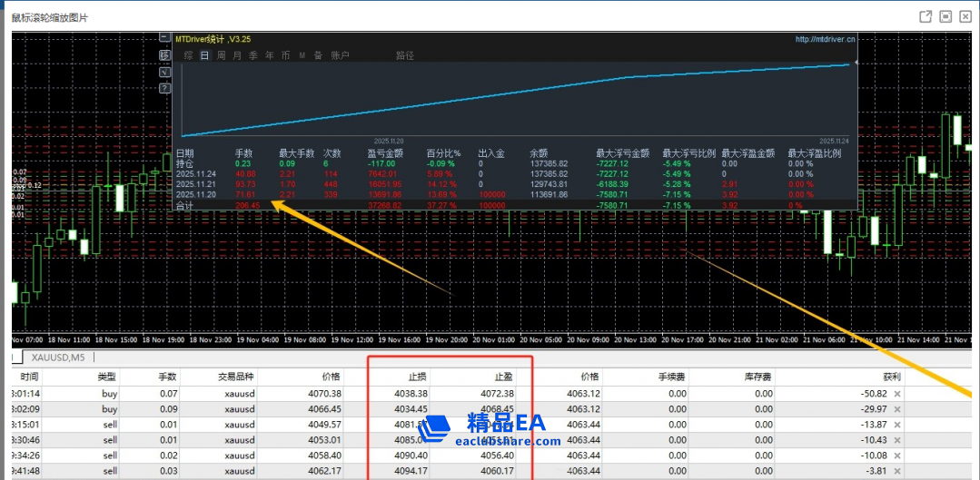Viewport: 980px width, 480px height.
Task: Click the minimize (−) panel icon
Action: tap(164, 39)
